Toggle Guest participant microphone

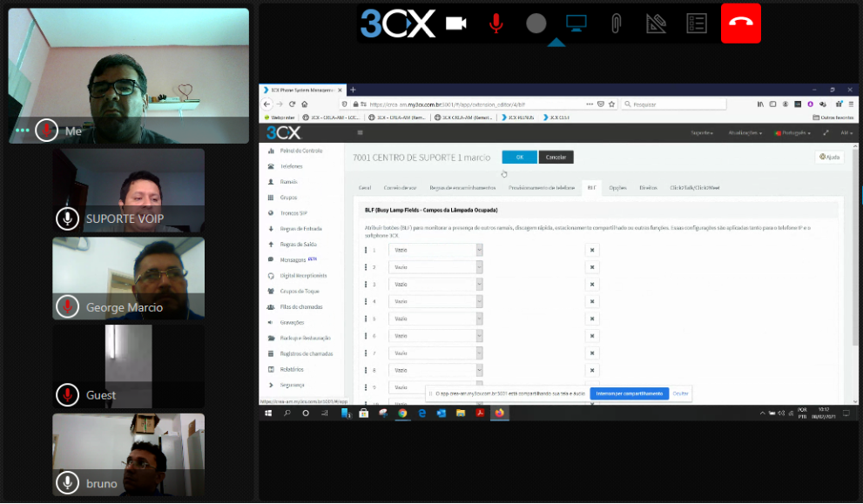pos(67,394)
